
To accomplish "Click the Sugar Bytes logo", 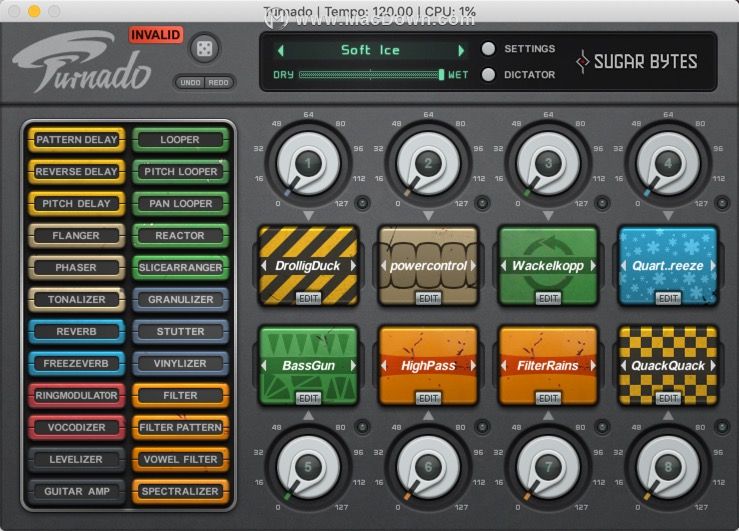I will [637, 62].
